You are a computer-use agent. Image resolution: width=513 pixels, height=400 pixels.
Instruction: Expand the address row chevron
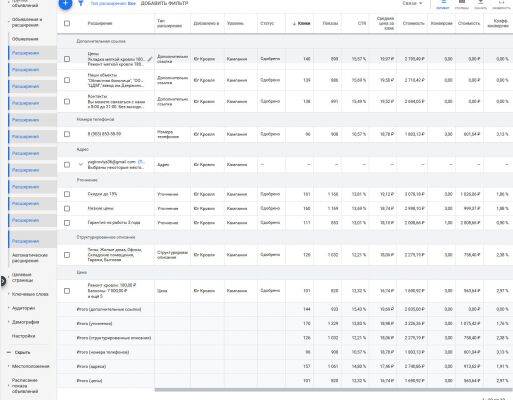coord(80,164)
